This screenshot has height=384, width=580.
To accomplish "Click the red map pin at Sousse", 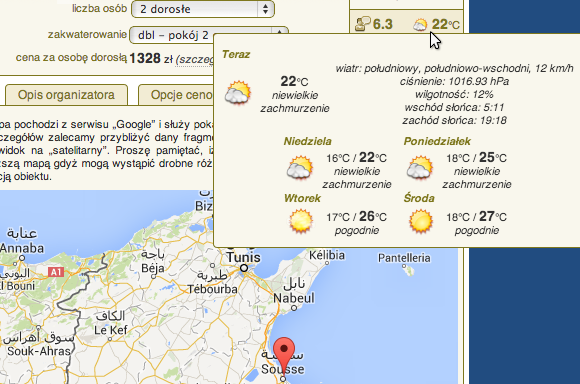I will [x=284, y=357].
